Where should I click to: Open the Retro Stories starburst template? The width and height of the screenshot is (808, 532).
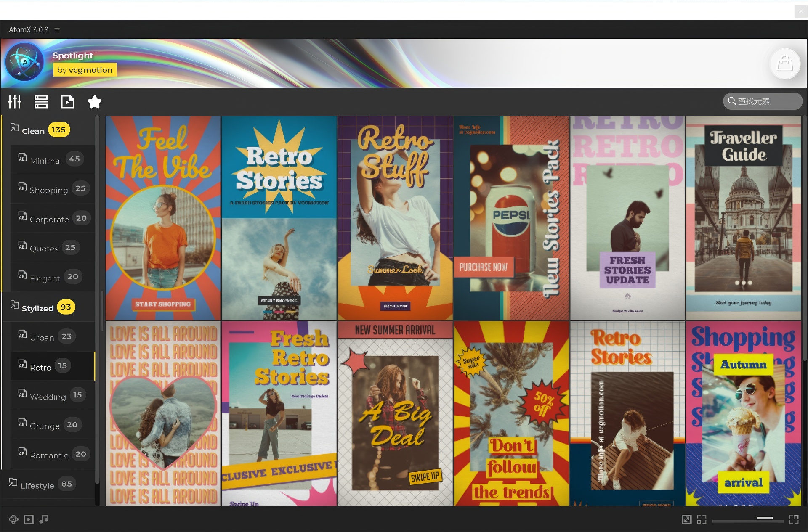pyautogui.click(x=279, y=218)
